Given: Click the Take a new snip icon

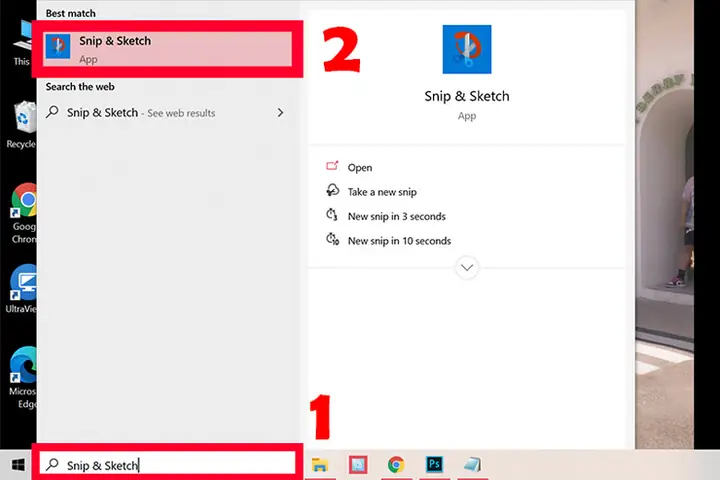Looking at the screenshot, I should coord(332,190).
